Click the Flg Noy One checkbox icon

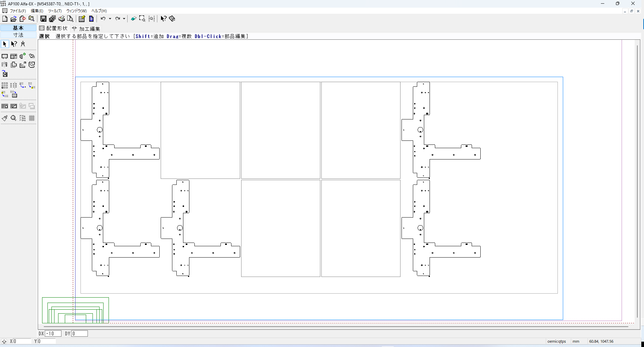23,118
